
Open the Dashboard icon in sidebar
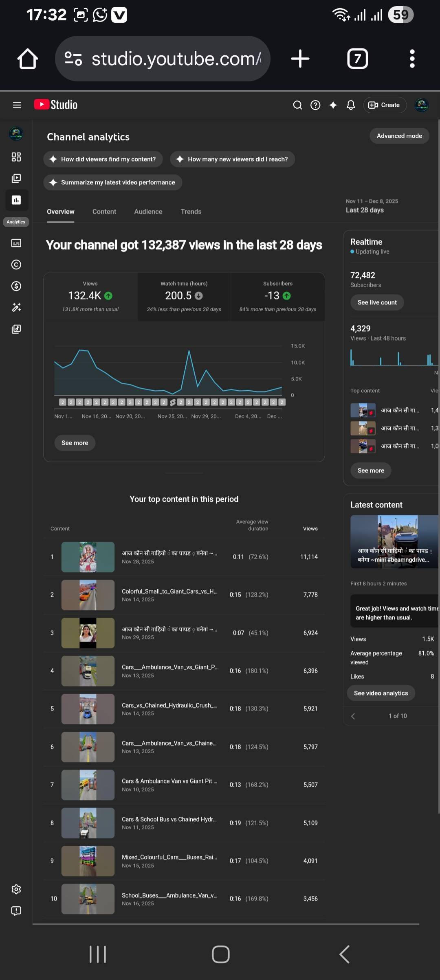pos(16,157)
